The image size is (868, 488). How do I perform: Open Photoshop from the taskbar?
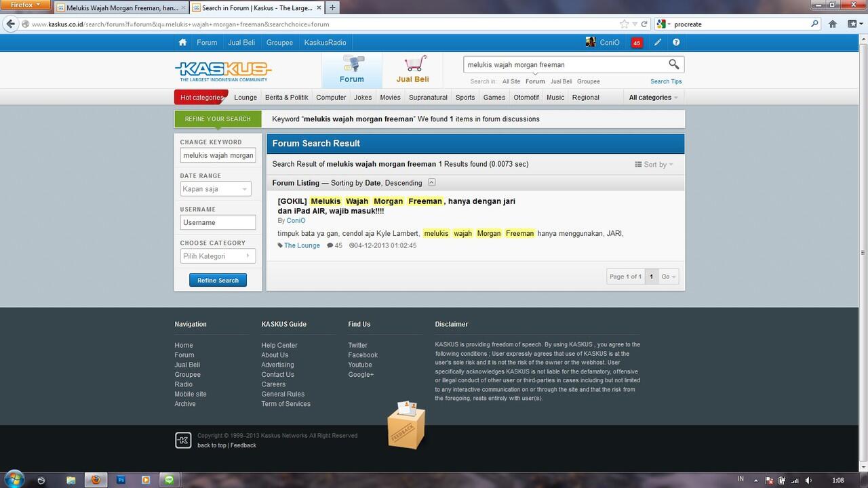(x=121, y=480)
